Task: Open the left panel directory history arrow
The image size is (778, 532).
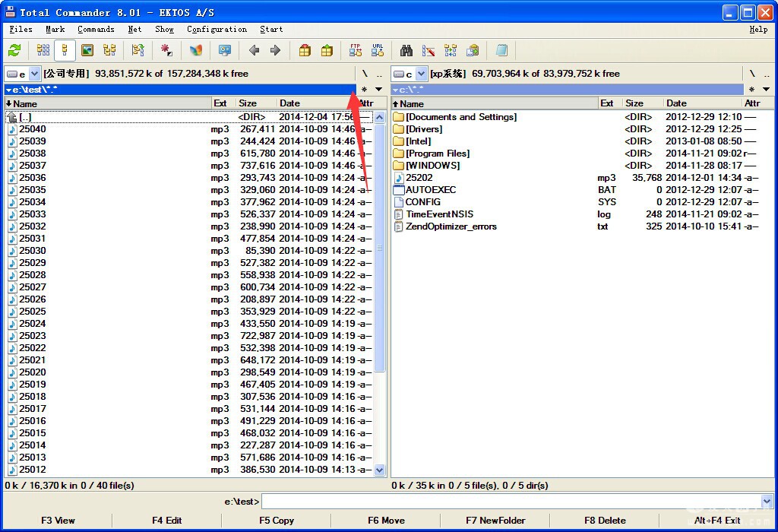Action: pos(378,90)
